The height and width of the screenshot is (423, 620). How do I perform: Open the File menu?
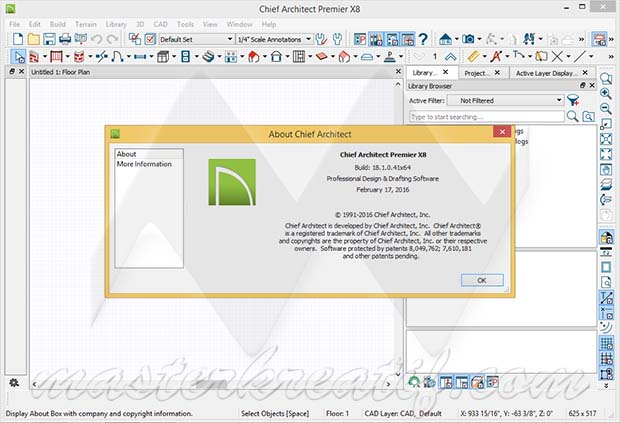pos(15,24)
